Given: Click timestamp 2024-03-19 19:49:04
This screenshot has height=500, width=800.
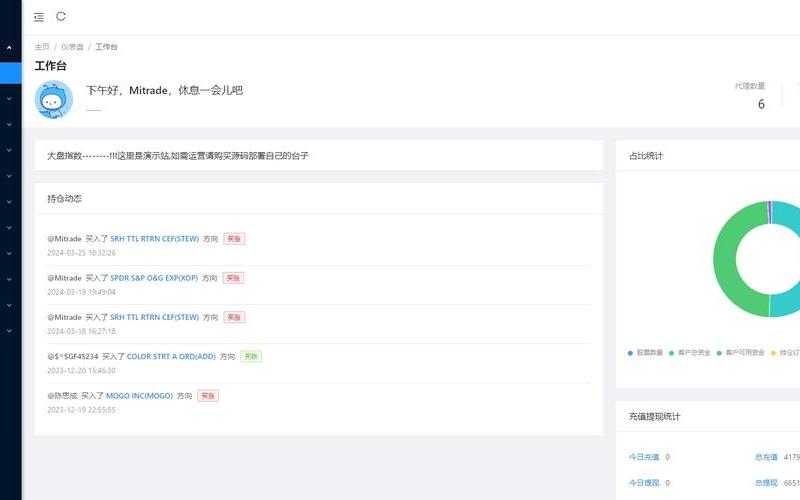Looking at the screenshot, I should (x=82, y=292).
